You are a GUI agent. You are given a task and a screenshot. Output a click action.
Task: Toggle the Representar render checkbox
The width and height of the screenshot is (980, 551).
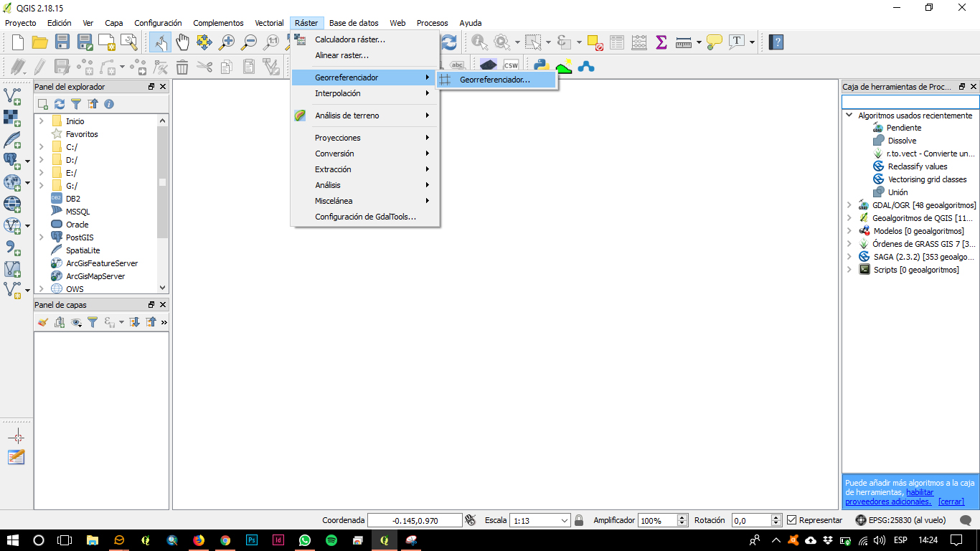coord(792,520)
